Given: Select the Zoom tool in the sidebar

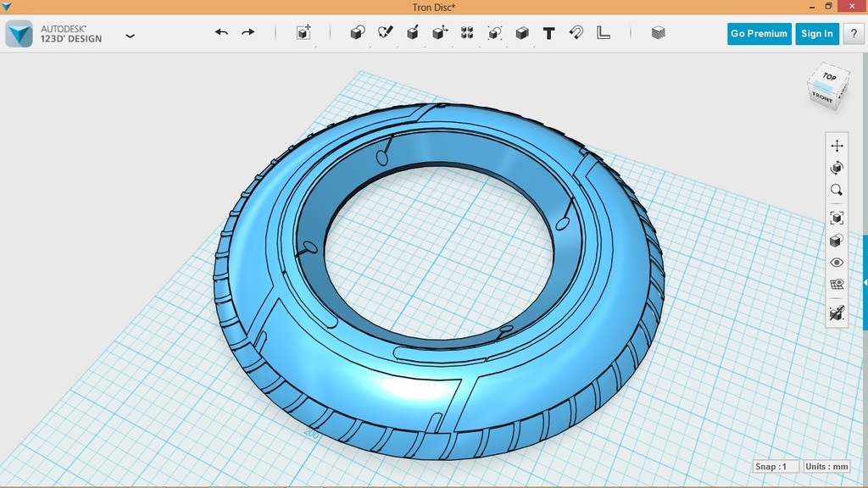Looking at the screenshot, I should pyautogui.click(x=837, y=190).
